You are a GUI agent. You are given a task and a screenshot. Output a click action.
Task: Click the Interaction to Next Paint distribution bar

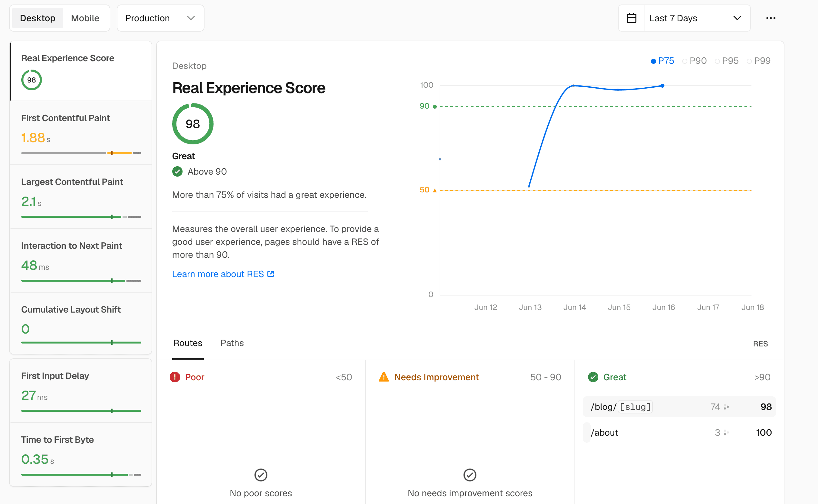[x=81, y=281]
